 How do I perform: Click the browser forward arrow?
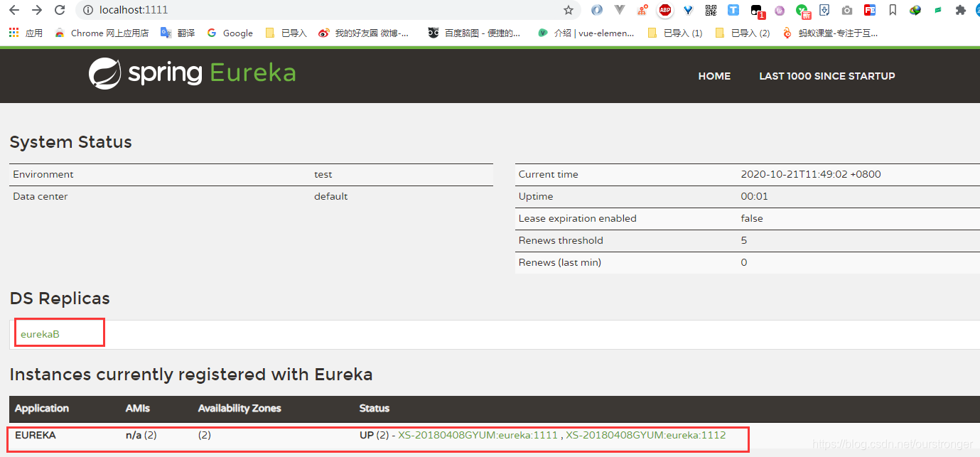(37, 10)
